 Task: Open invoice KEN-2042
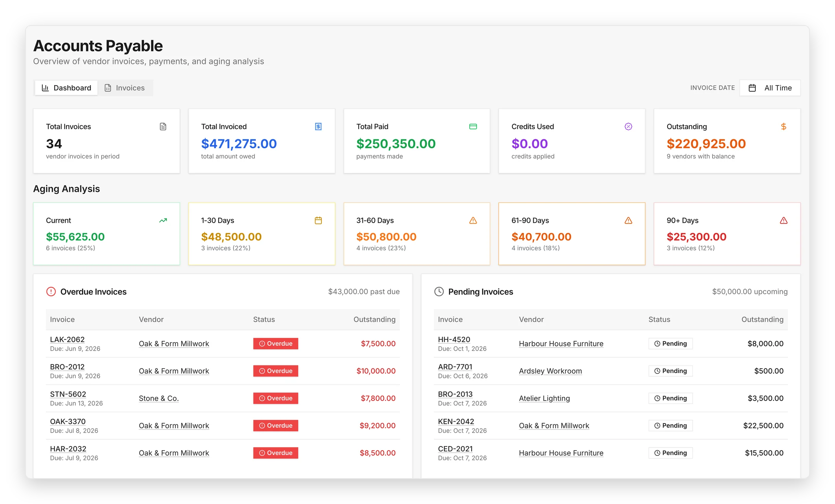(x=456, y=421)
